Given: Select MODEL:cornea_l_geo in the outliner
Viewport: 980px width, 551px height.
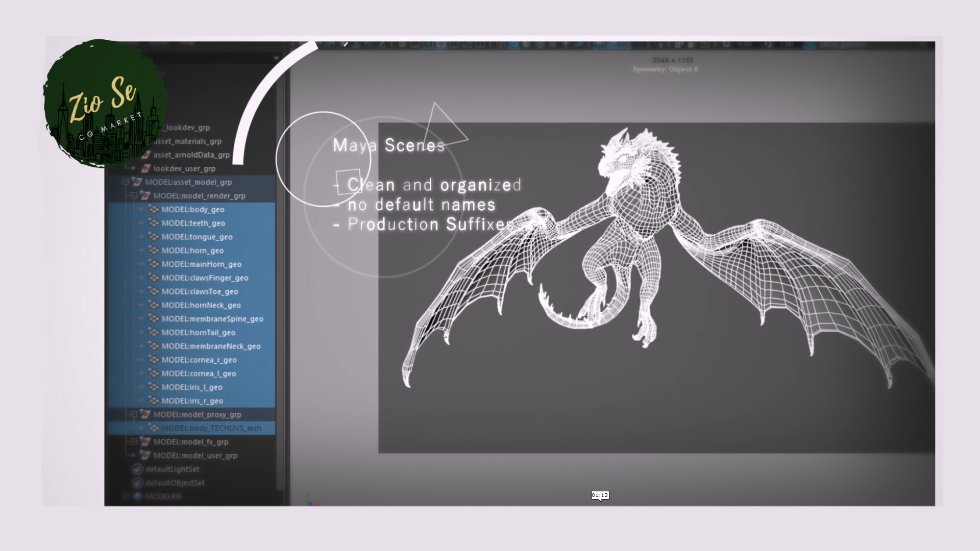Looking at the screenshot, I should click(191, 373).
